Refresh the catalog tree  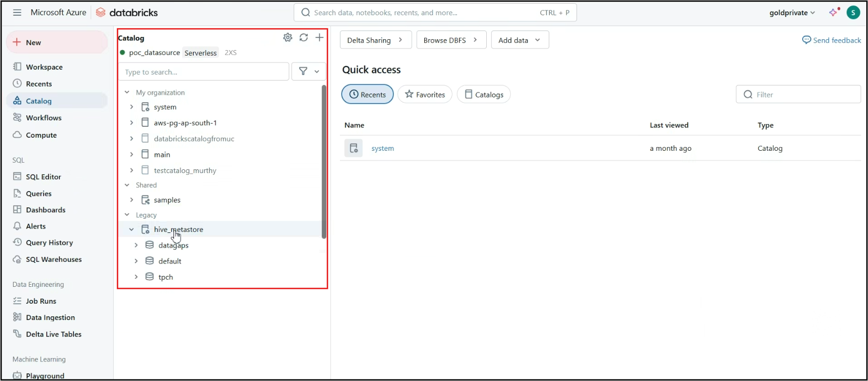click(x=303, y=38)
